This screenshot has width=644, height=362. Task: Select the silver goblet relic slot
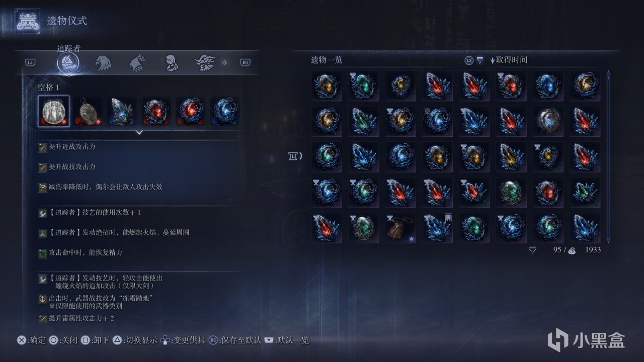point(54,111)
